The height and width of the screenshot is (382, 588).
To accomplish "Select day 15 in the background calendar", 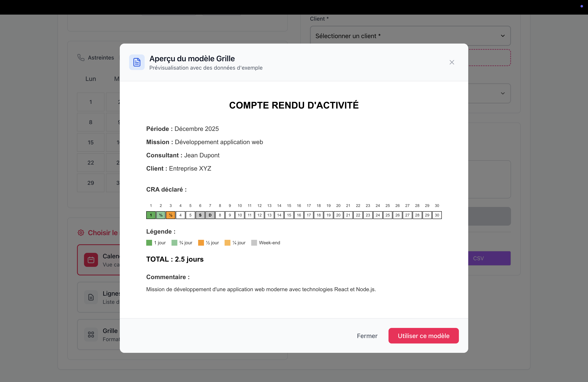I will point(91,142).
